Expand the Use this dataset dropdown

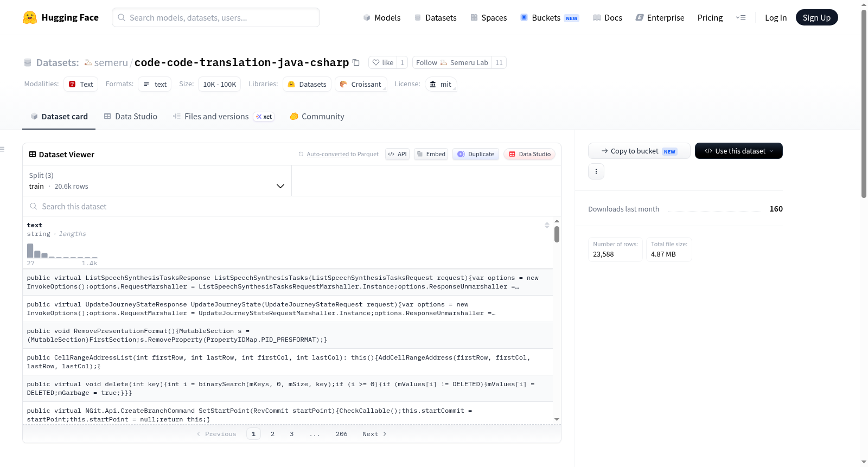[x=738, y=151]
